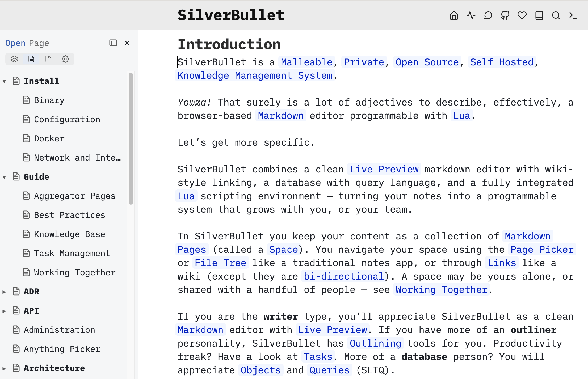
Task: Follow the bi-directional link
Action: 344,276
